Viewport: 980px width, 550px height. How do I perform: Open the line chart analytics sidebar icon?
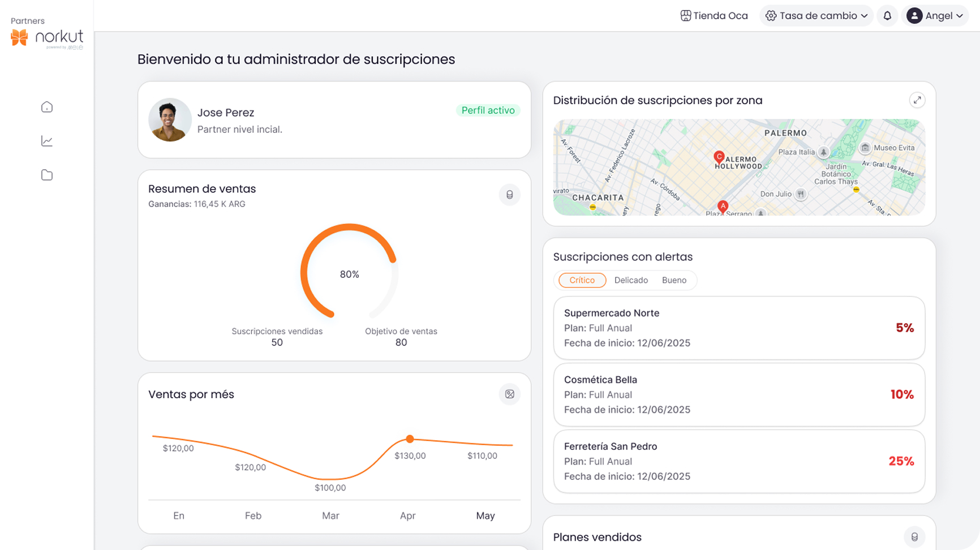[x=47, y=141]
